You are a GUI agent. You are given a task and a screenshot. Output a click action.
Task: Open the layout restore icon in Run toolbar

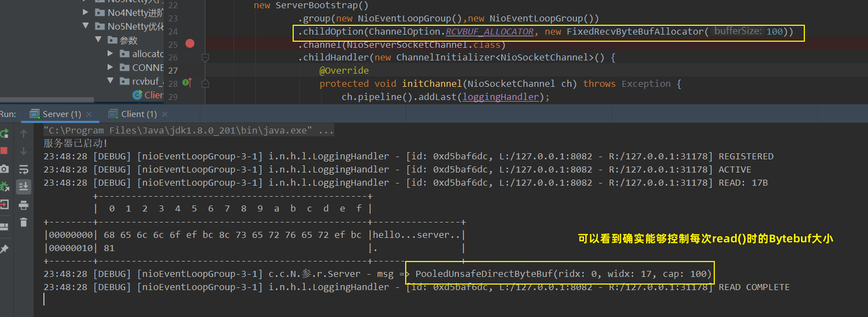click(x=4, y=226)
